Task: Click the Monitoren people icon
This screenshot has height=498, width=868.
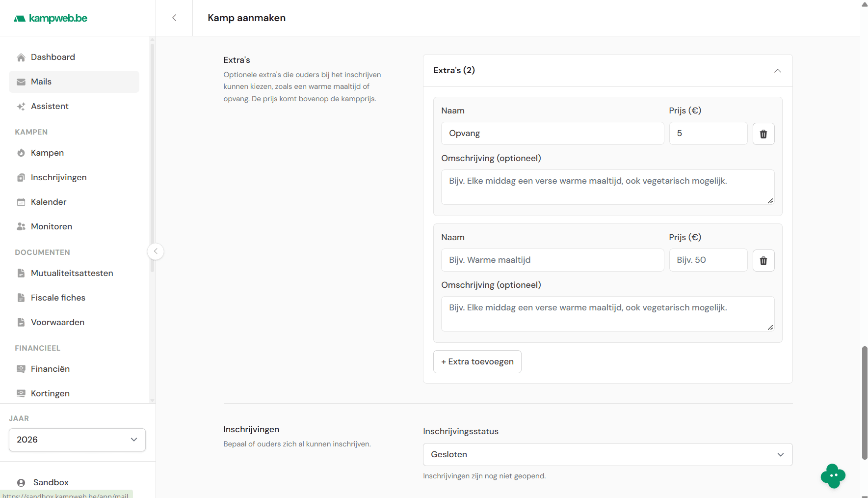Action: tap(21, 227)
